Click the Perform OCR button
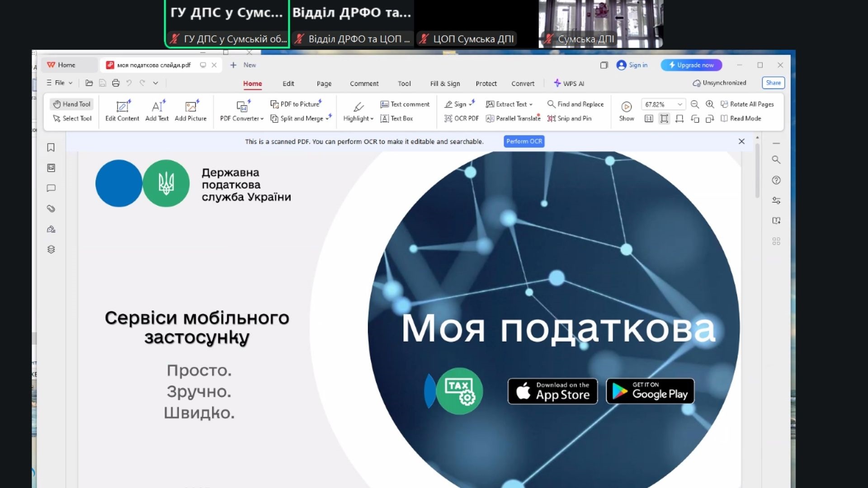 tap(524, 141)
